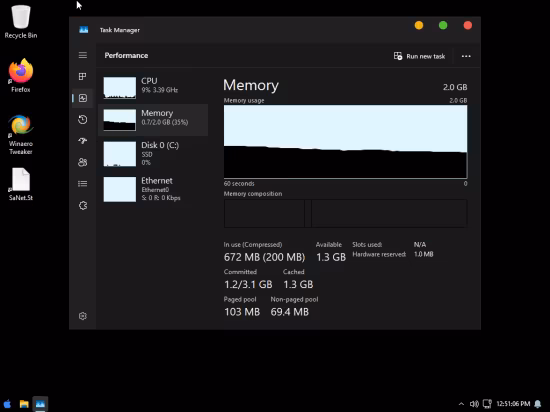Click the Memory composition bar
The height and width of the screenshot is (412, 550).
coord(346,213)
